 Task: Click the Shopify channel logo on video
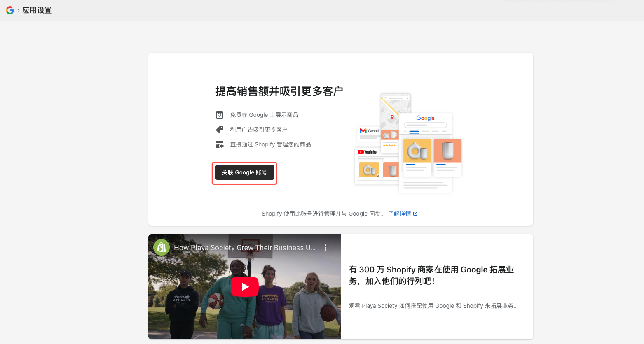162,247
